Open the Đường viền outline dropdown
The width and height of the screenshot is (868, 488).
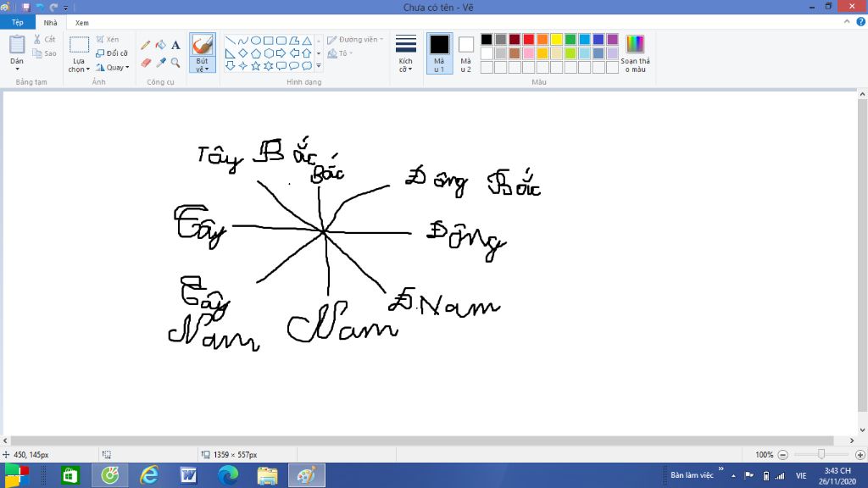click(355, 39)
